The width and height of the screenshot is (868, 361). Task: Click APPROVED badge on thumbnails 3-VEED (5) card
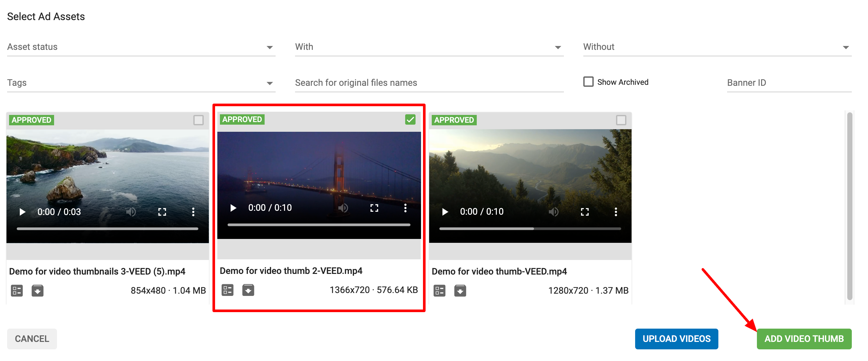(x=31, y=120)
